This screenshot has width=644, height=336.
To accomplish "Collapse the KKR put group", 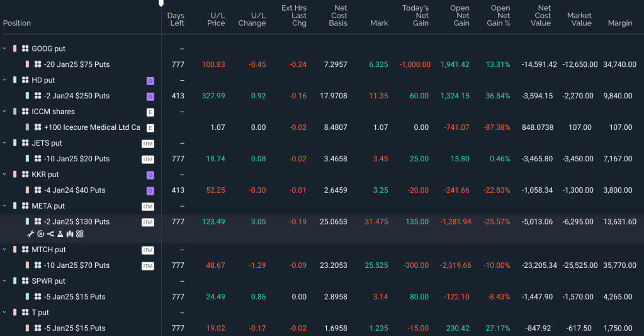I will (x=4, y=175).
